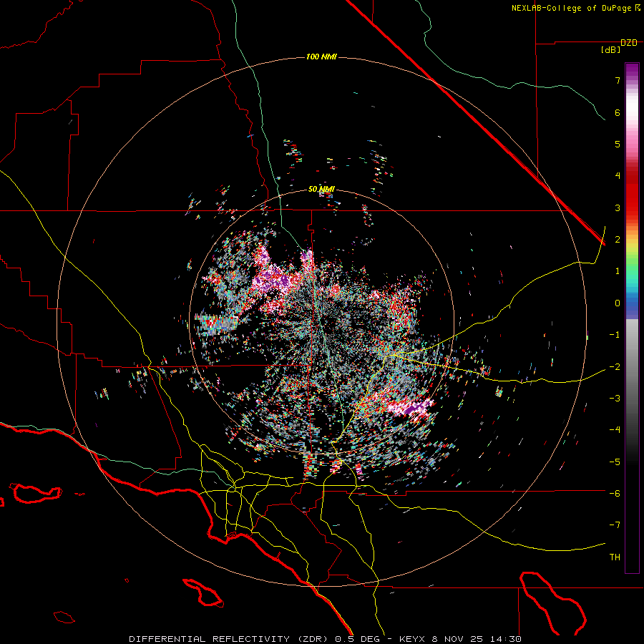The width and height of the screenshot is (644, 644).
Task: Click the 2 value on the color scale
Action: point(618,240)
